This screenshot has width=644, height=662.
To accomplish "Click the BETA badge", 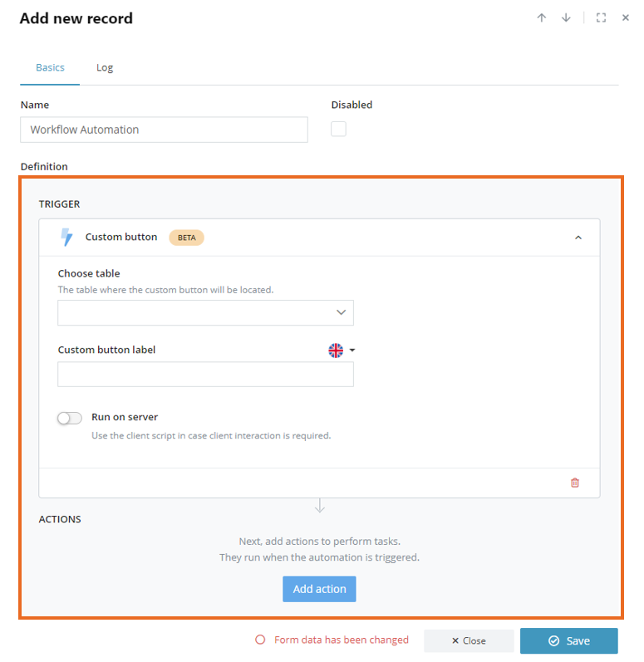I will (x=187, y=238).
